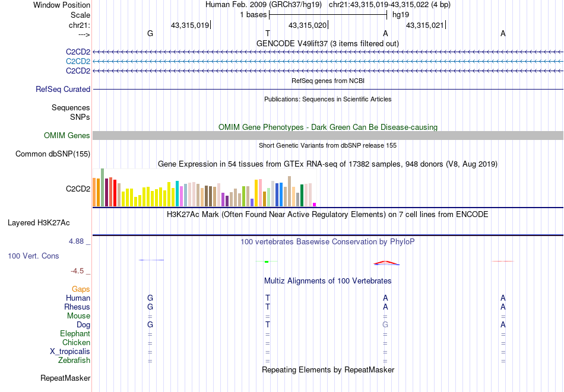Click the Window Position track label
564x392 pixels.
tap(62, 5)
